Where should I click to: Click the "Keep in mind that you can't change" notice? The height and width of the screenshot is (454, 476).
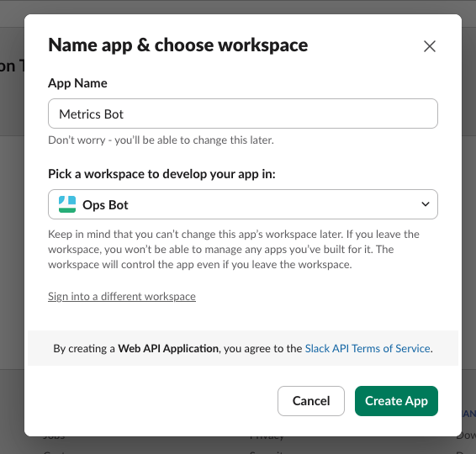click(234, 249)
